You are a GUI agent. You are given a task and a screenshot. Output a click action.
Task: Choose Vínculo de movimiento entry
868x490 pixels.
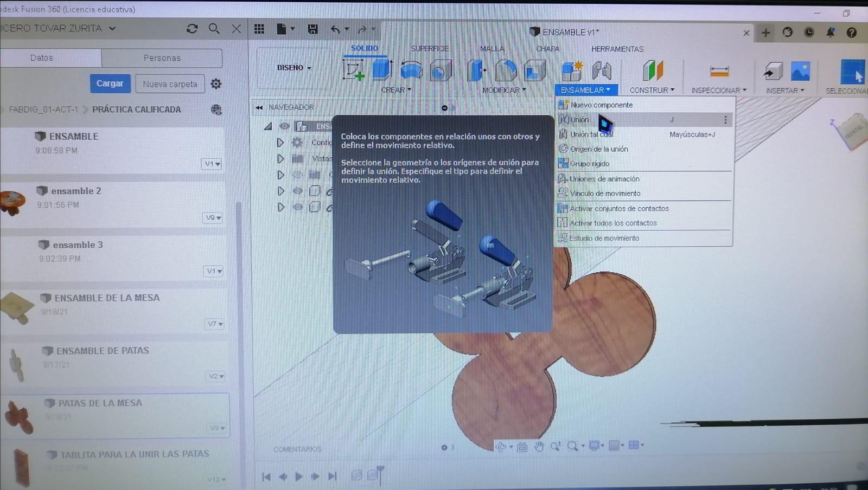pyautogui.click(x=644, y=193)
